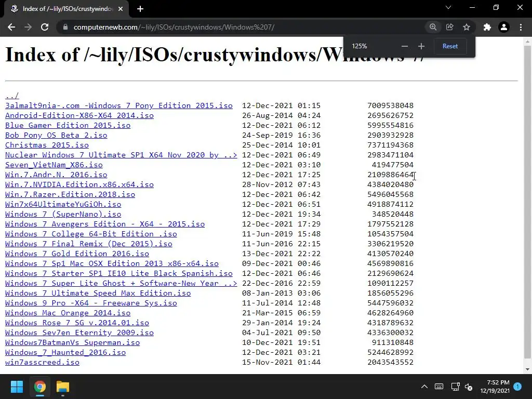This screenshot has height=399, width=532.
Task: Click the date 26-Aug-2014 04:24
Action: [x=281, y=115]
